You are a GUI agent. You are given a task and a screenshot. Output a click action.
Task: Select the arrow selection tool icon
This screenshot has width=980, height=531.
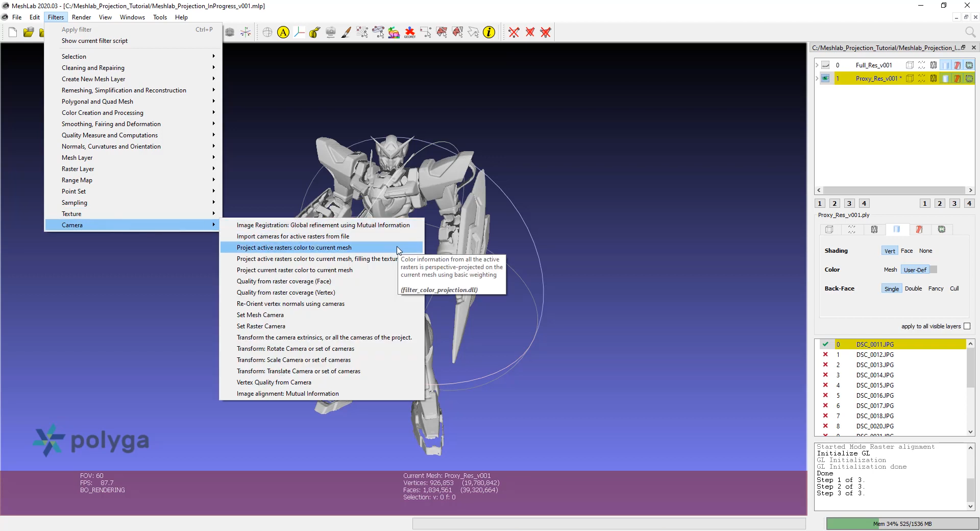pos(473,33)
